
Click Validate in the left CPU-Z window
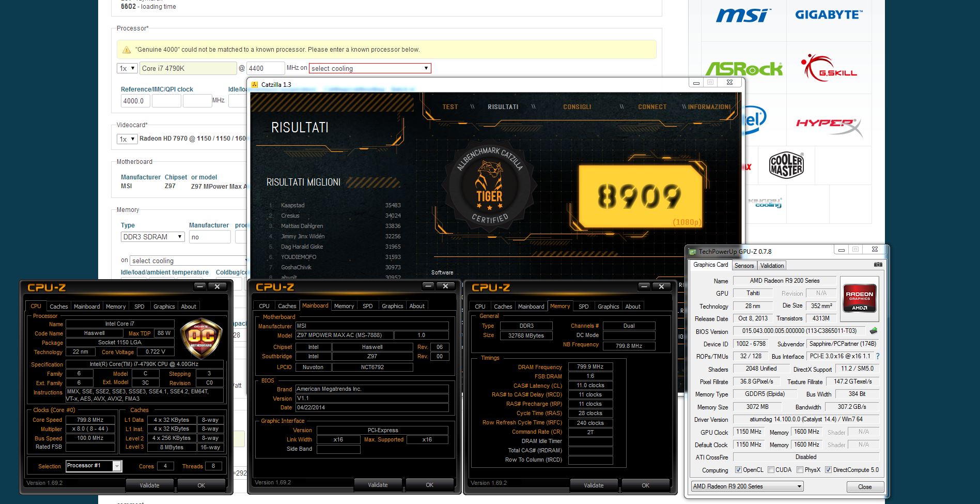point(149,485)
